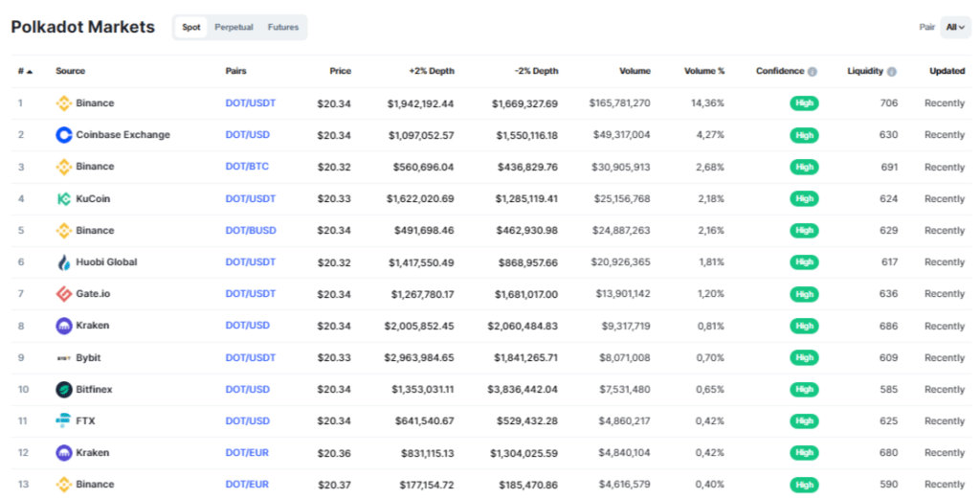The width and height of the screenshot is (980, 498).
Task: Sort by the # column arrow
Action: click(30, 72)
